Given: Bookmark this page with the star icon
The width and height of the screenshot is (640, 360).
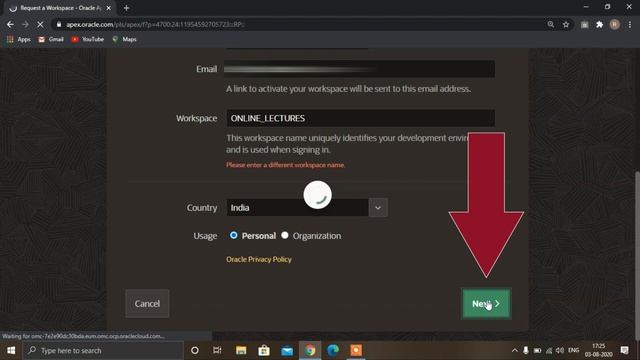Looking at the screenshot, I should point(566,24).
